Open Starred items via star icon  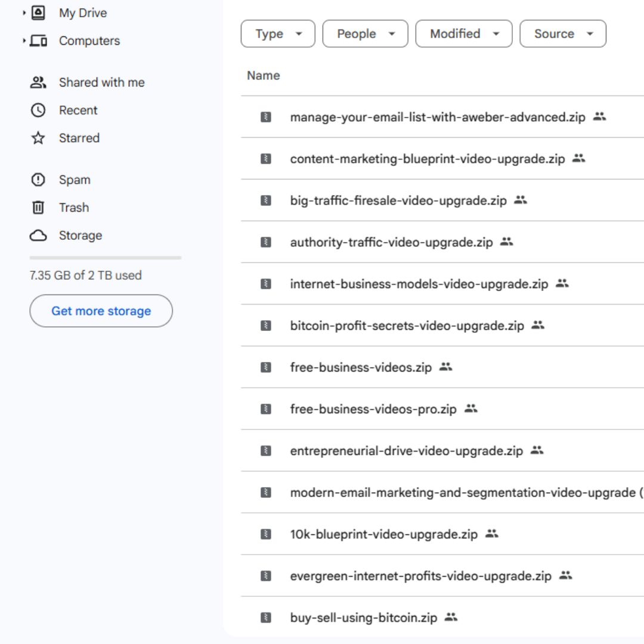coord(38,138)
